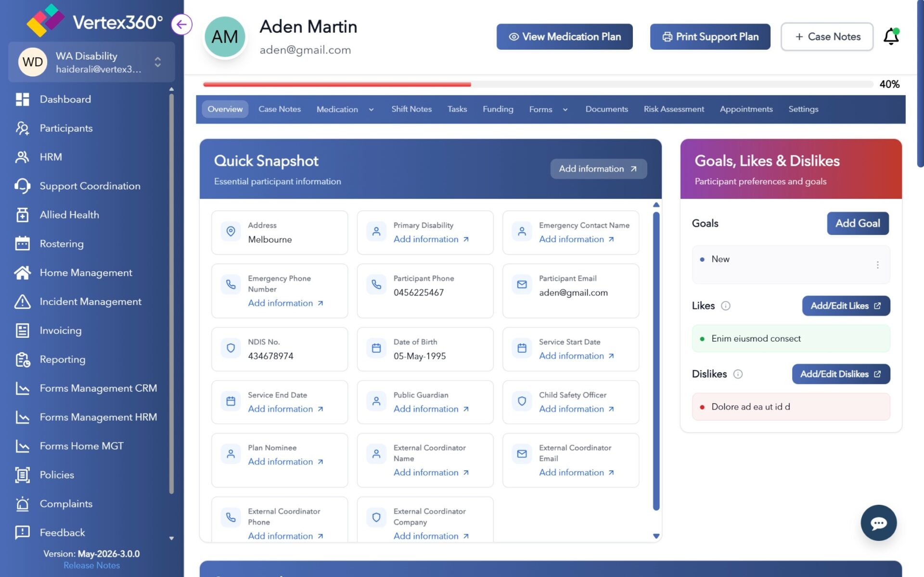Click Quick Snapshot Add information button

tap(598, 169)
